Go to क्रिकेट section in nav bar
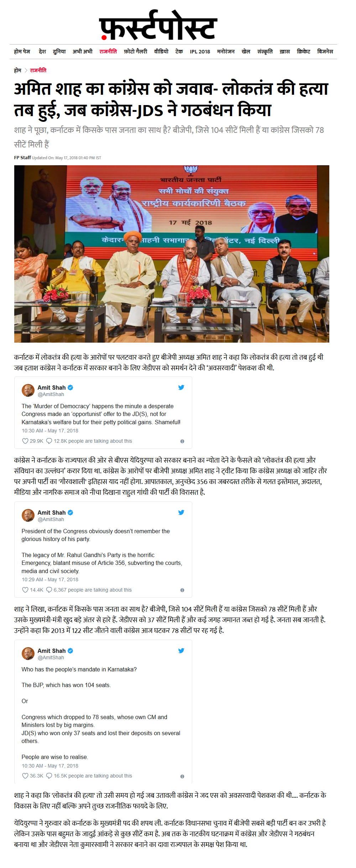This screenshot has height=868, width=356. [x=304, y=52]
